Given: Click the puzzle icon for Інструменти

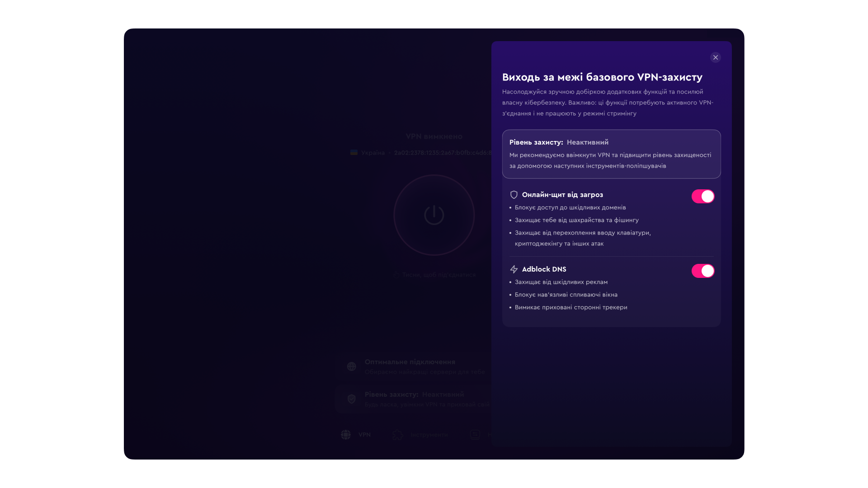Looking at the screenshot, I should [398, 435].
